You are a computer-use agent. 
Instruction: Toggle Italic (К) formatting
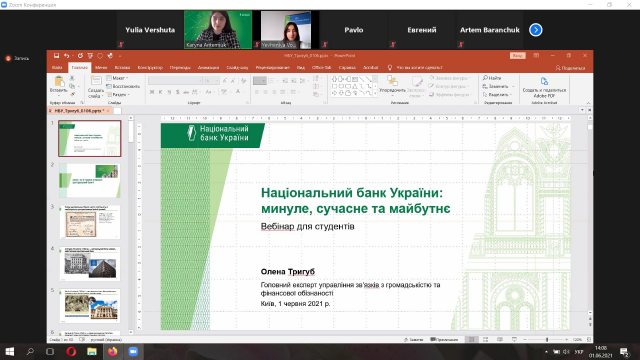pyautogui.click(x=160, y=92)
